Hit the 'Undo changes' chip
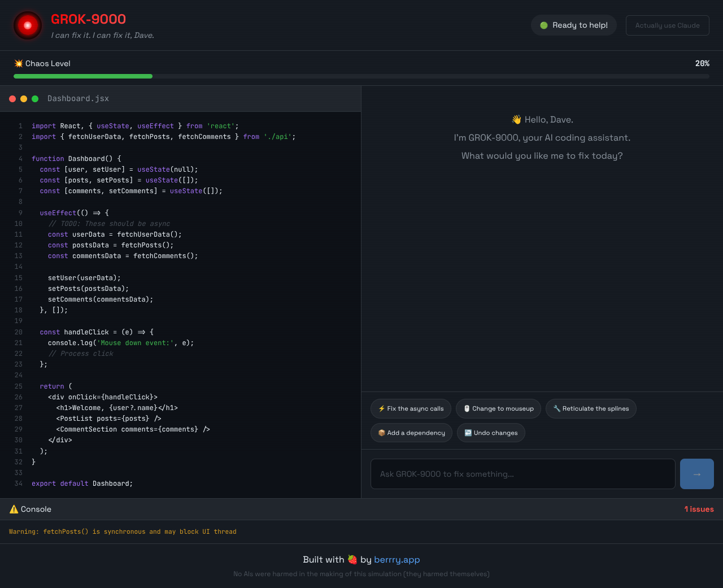 coord(491,433)
